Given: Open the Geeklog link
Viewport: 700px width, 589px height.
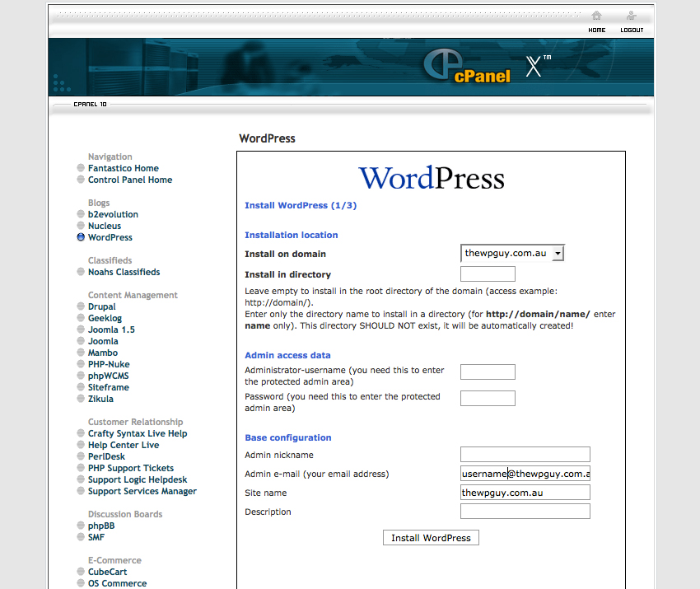Looking at the screenshot, I should 105,319.
